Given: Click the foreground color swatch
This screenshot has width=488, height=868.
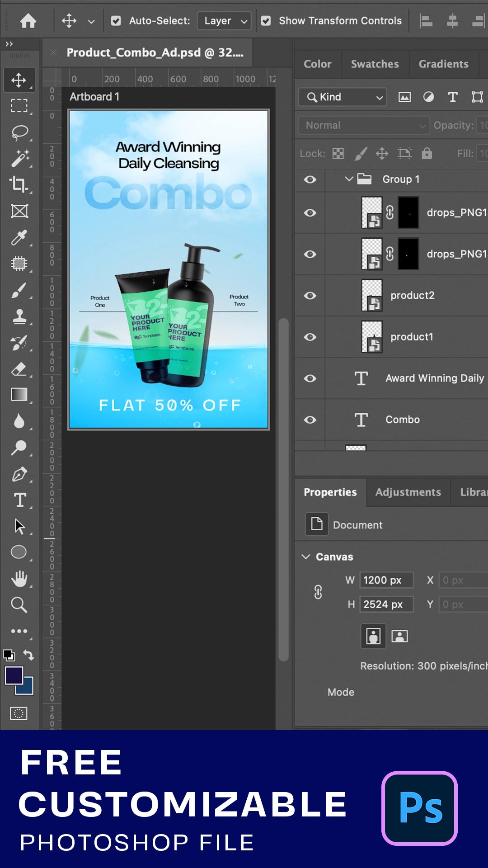Looking at the screenshot, I should coord(14,675).
